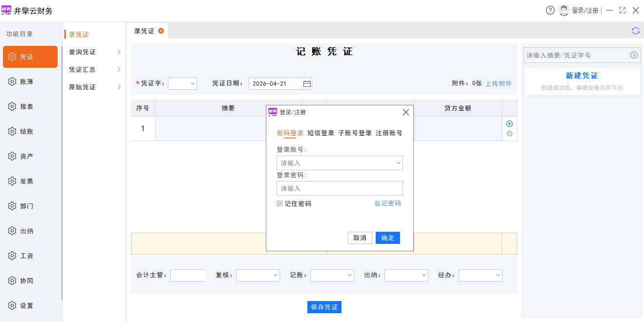
Task: Click the 忘记密码 link
Action: (x=387, y=203)
